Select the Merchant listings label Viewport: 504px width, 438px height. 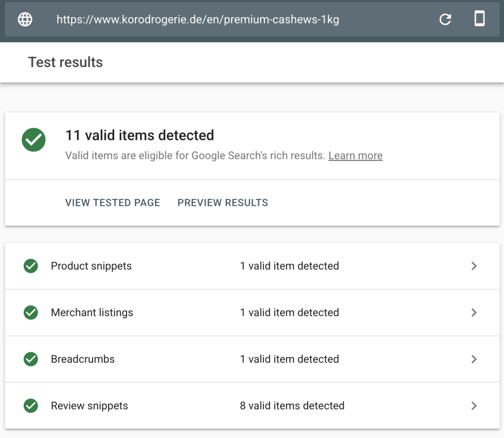tap(92, 313)
